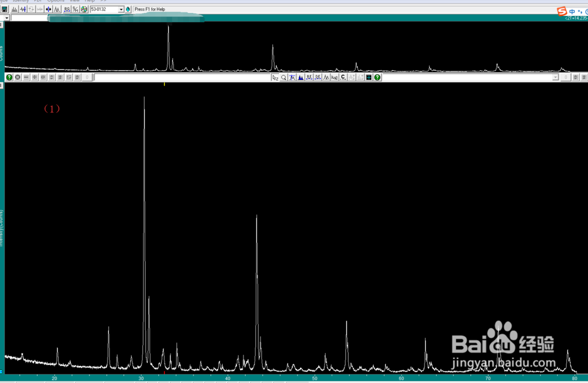The height and width of the screenshot is (383, 588).
Task: Click the blue crystal icon next to 53-0132
Action: tap(128, 9)
